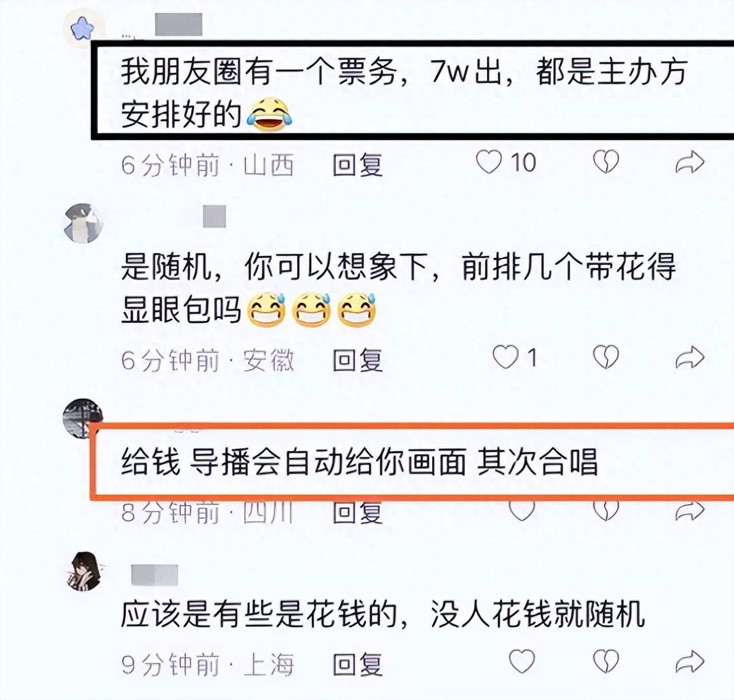Reply to the Anhui comment via 回复
The image size is (734, 700).
pos(358,360)
